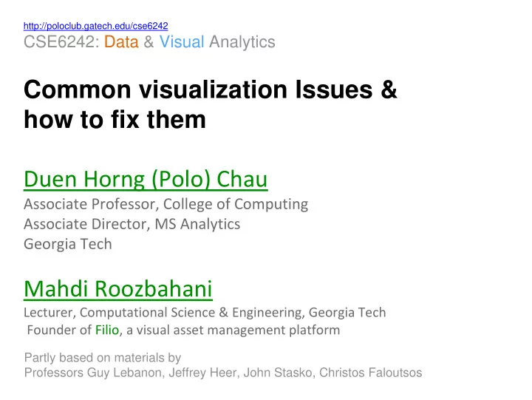Click the Common visualization Issues & title line
This screenshot has height=400, width=532.
[x=211, y=89]
